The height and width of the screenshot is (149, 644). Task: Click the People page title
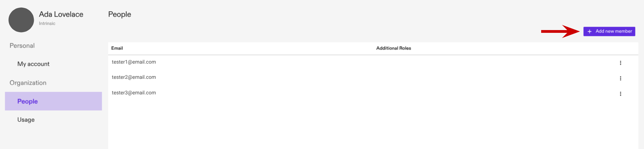click(119, 14)
